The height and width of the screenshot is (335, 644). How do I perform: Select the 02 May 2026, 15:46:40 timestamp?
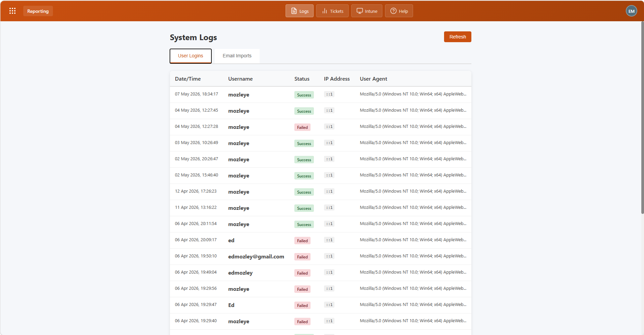(x=197, y=175)
